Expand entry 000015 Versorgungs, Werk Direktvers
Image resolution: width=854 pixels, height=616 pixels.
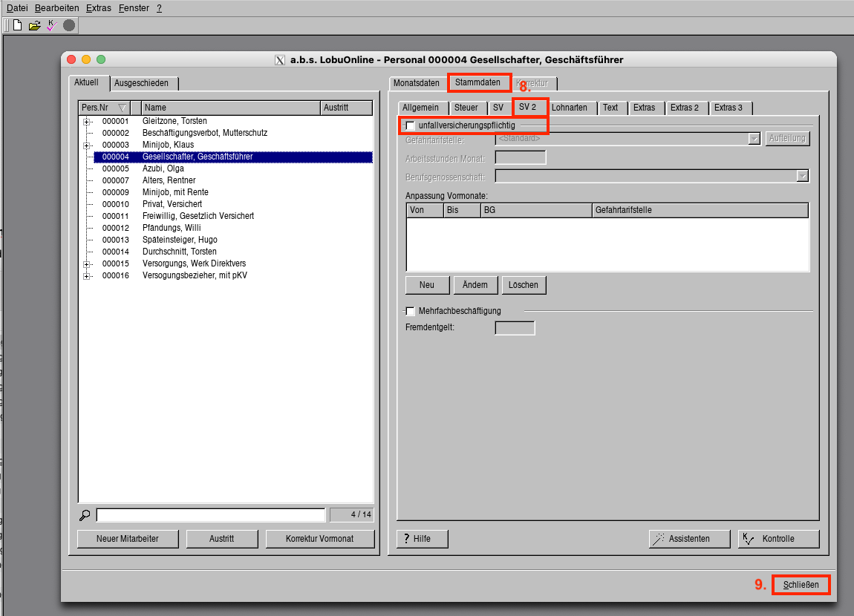(x=87, y=264)
